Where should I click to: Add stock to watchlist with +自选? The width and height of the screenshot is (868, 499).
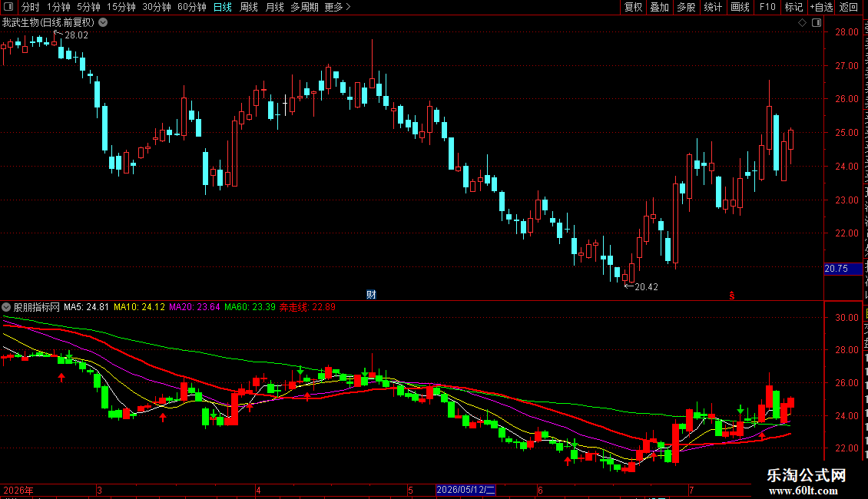point(821,7)
